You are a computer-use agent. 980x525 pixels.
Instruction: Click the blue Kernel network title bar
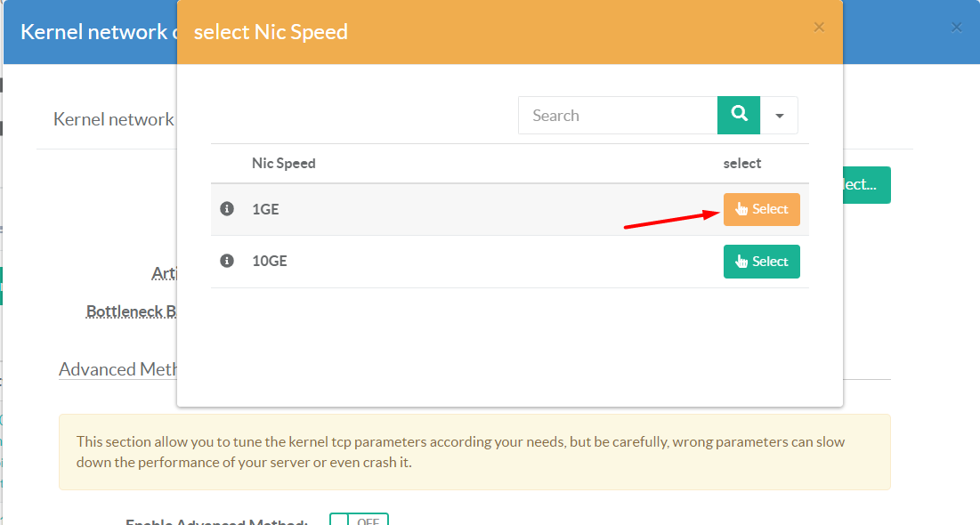coord(93,32)
